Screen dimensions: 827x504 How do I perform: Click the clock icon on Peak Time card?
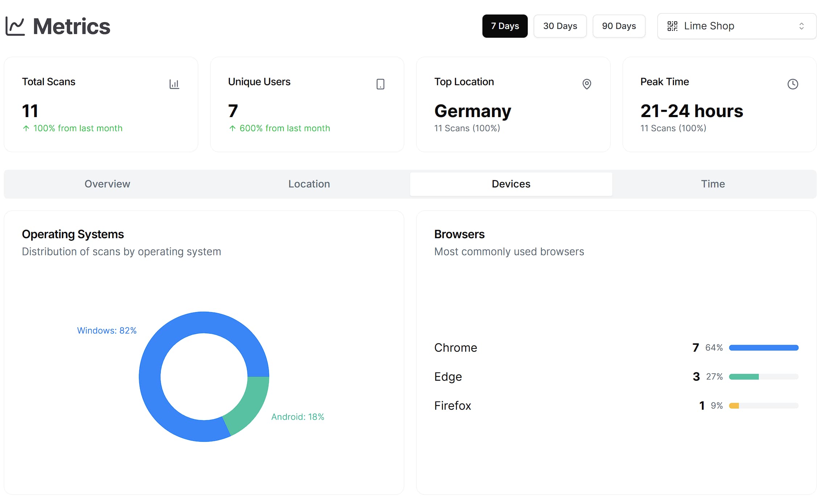[793, 84]
